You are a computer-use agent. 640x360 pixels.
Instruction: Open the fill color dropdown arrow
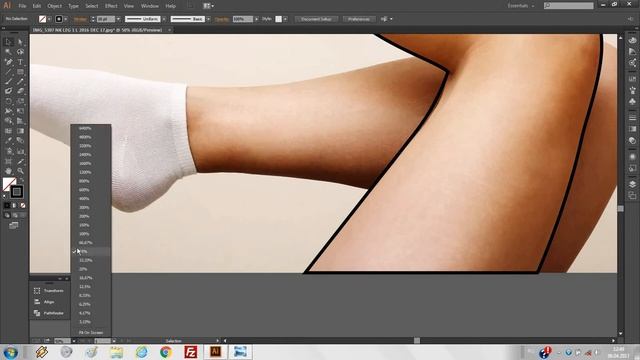49,19
